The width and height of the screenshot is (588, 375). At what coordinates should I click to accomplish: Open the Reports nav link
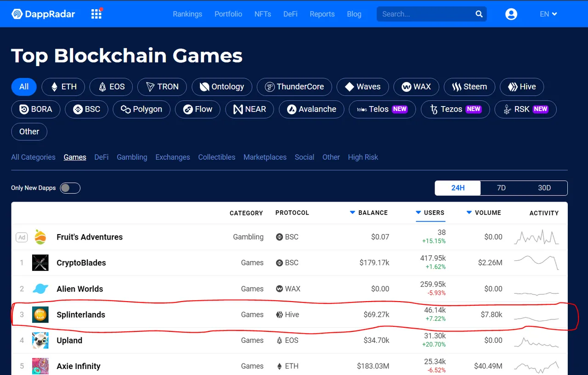(x=322, y=14)
